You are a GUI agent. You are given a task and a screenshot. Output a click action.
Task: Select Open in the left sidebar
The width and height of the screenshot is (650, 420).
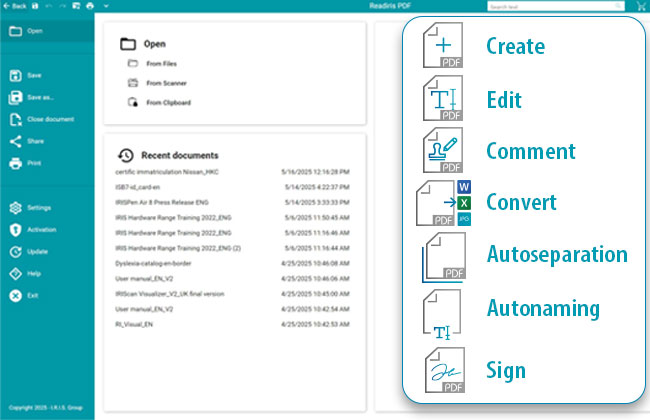(x=47, y=31)
